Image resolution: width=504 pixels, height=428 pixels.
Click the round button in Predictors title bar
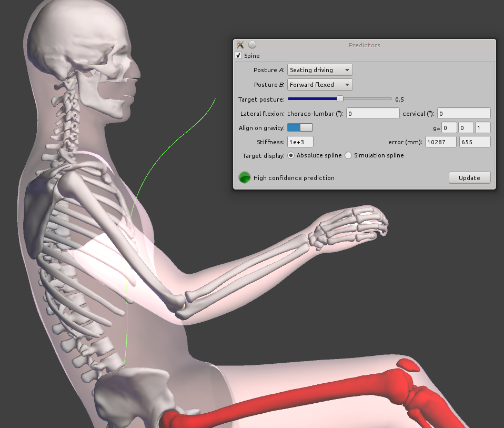[x=253, y=44]
